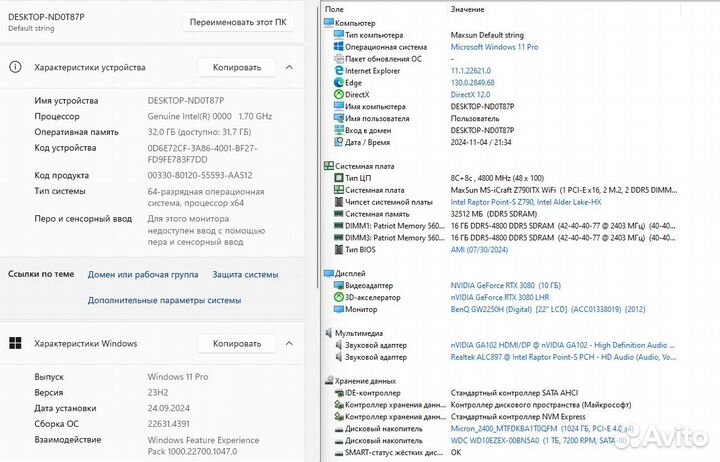Screen dimensions: 720x462
Task: Select the 32512 МБ (DDR5 SDRAM) value
Action: [x=494, y=214]
